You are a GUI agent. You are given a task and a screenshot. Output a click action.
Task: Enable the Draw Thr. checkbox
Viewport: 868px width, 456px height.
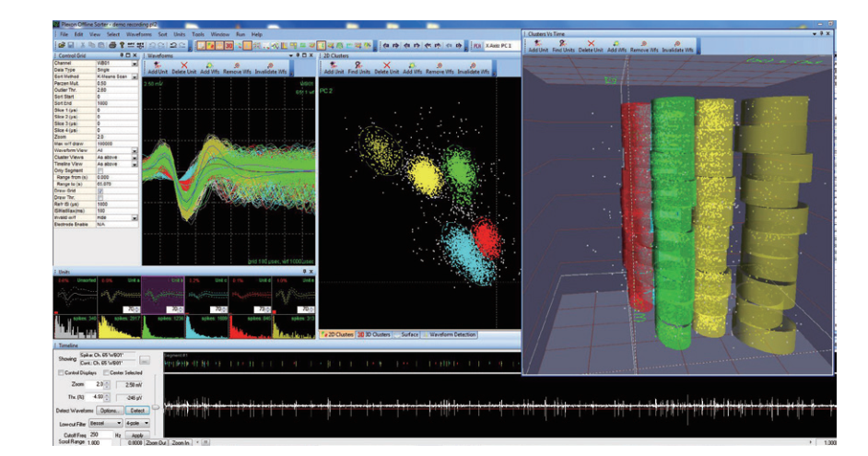[x=100, y=197]
